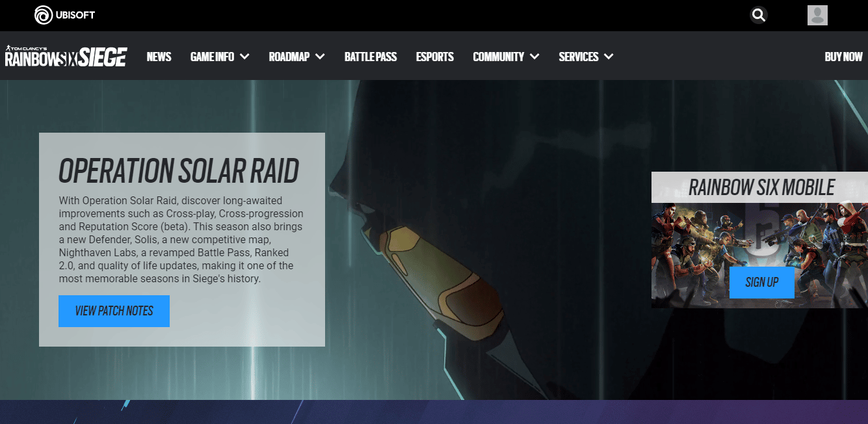
Task: Open the Services menu label
Action: 579,57
